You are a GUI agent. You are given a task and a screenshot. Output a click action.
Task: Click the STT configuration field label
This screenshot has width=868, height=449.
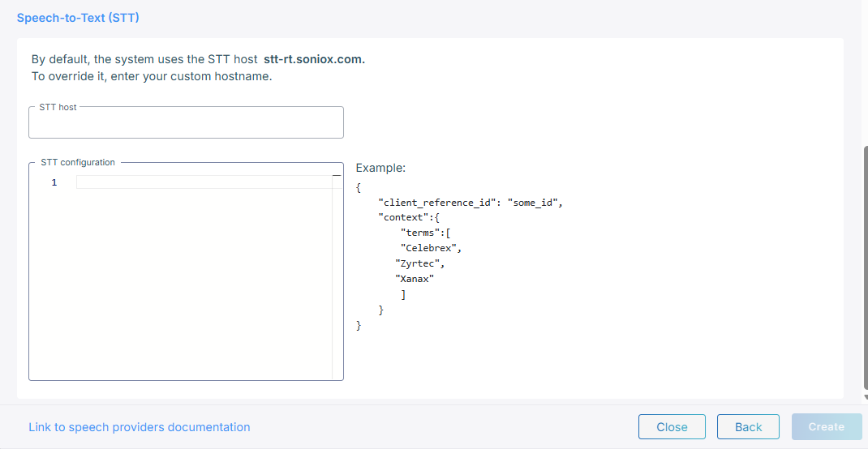(78, 163)
